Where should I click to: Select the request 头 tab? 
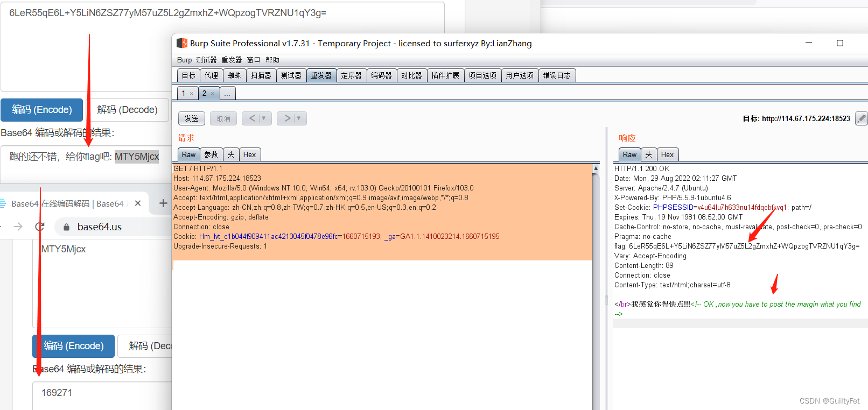[x=231, y=155]
